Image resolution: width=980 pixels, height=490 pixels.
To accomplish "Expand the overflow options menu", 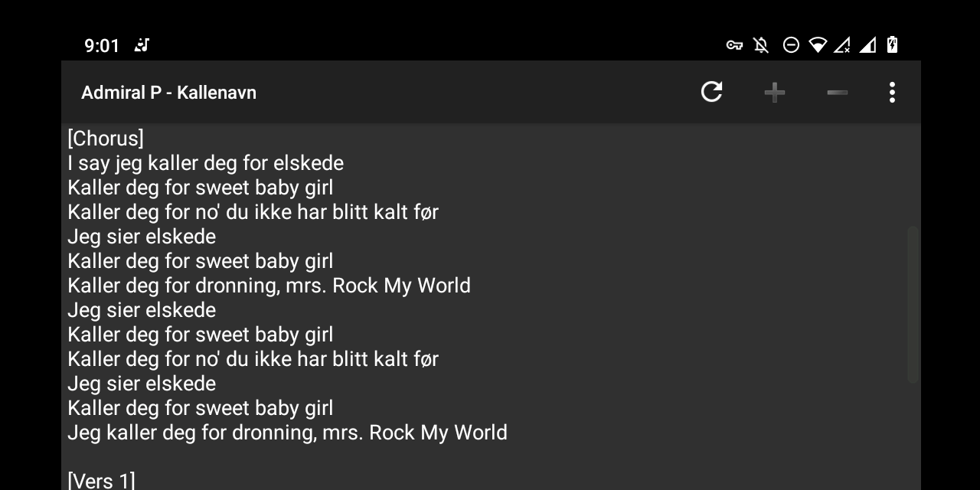I will (x=891, y=92).
